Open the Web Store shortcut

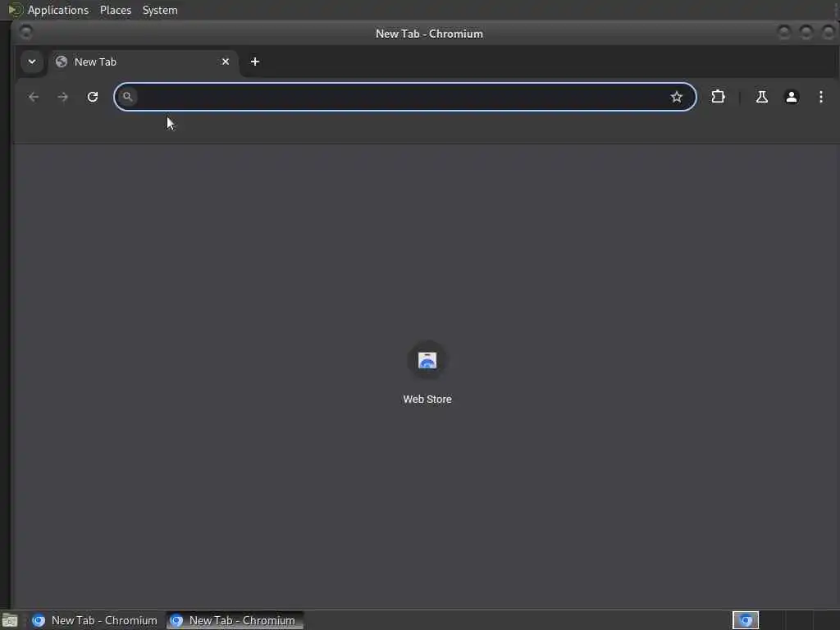pos(427,360)
